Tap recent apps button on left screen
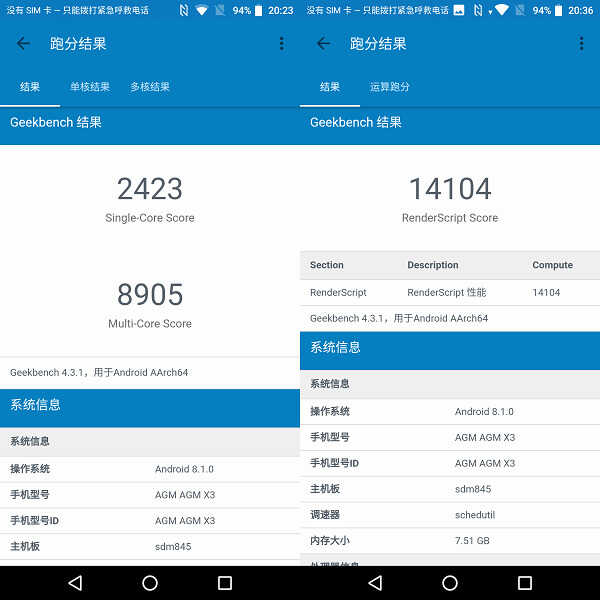 [225, 583]
